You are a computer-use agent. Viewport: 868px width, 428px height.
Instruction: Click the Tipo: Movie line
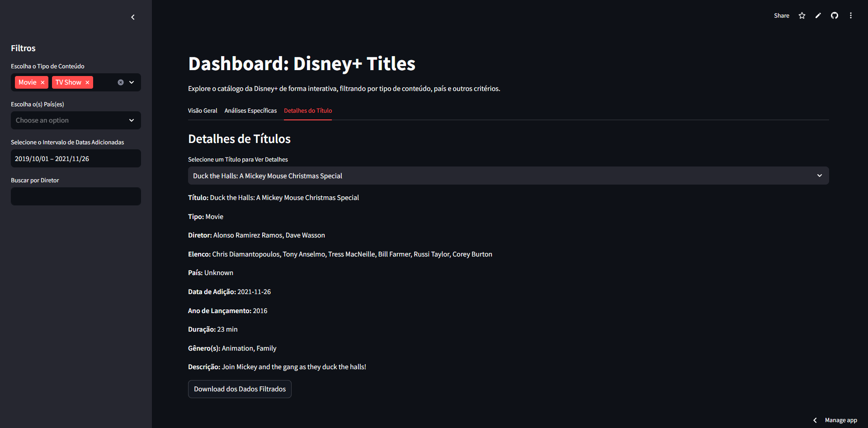point(206,217)
